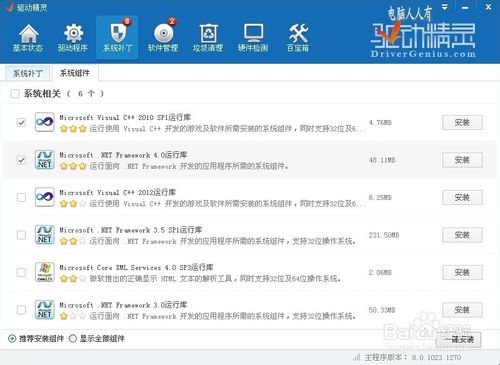
Task: Click the .NET Framework 4.0 icon
Action: (x=45, y=160)
